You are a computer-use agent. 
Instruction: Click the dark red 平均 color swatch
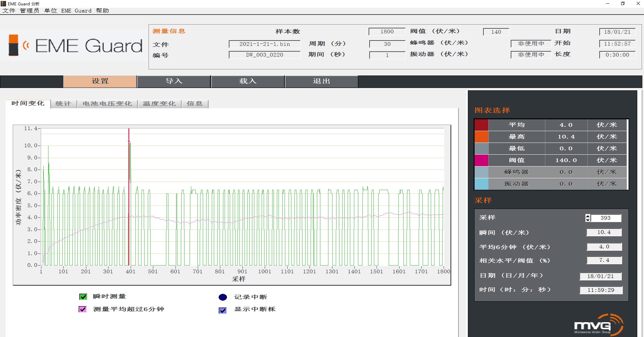coord(481,125)
